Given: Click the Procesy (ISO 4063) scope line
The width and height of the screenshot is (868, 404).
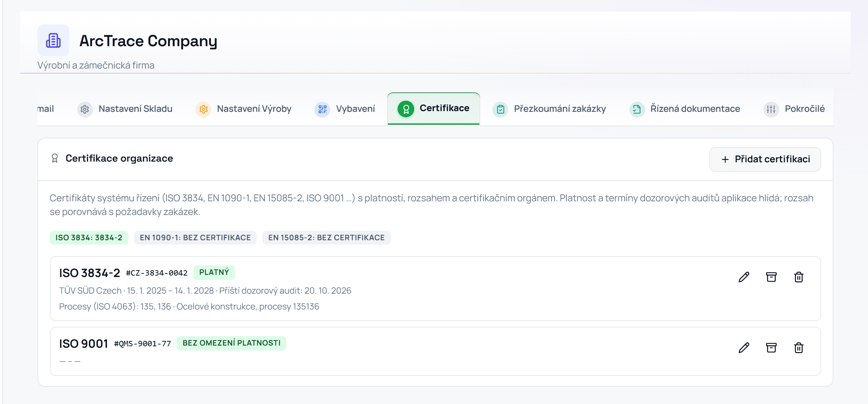Looking at the screenshot, I should click(189, 307).
